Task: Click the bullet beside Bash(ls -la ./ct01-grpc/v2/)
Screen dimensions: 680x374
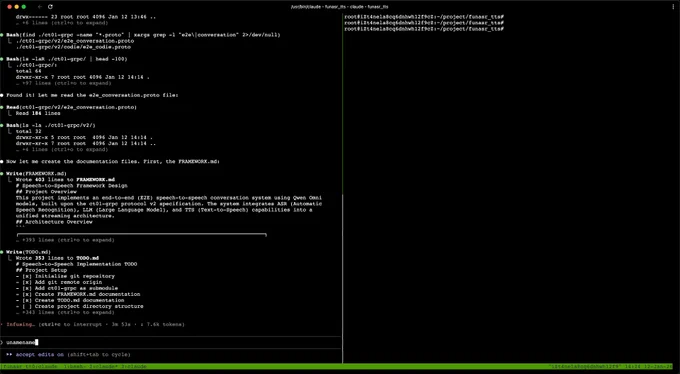Action: click(x=2, y=125)
